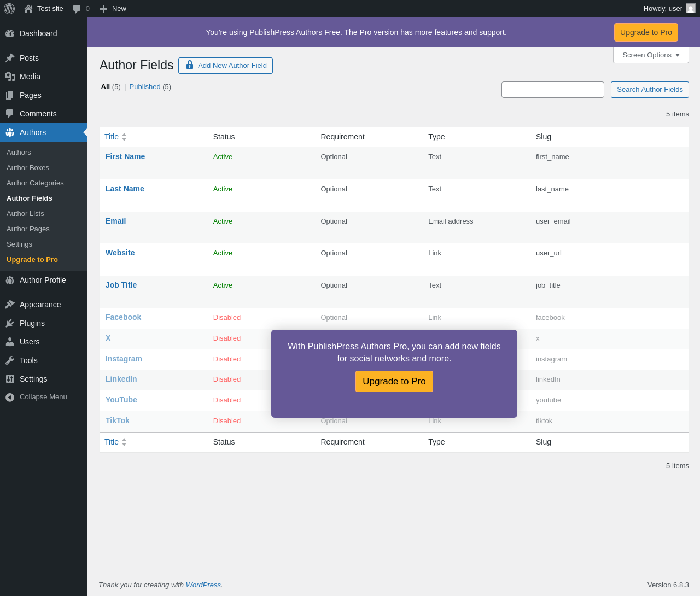Image resolution: width=700 pixels, height=596 pixels.
Task: Open the YouTube field
Action: pos(121,400)
